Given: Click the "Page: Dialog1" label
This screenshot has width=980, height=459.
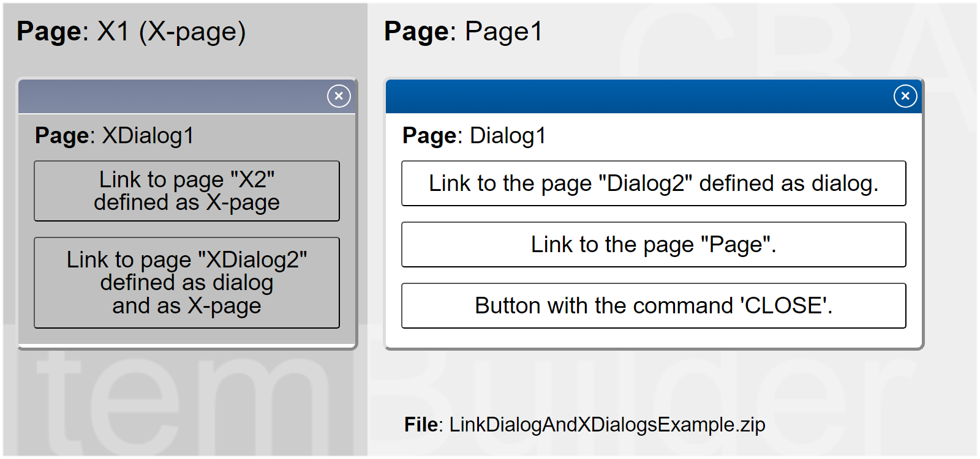Looking at the screenshot, I should click(474, 136).
